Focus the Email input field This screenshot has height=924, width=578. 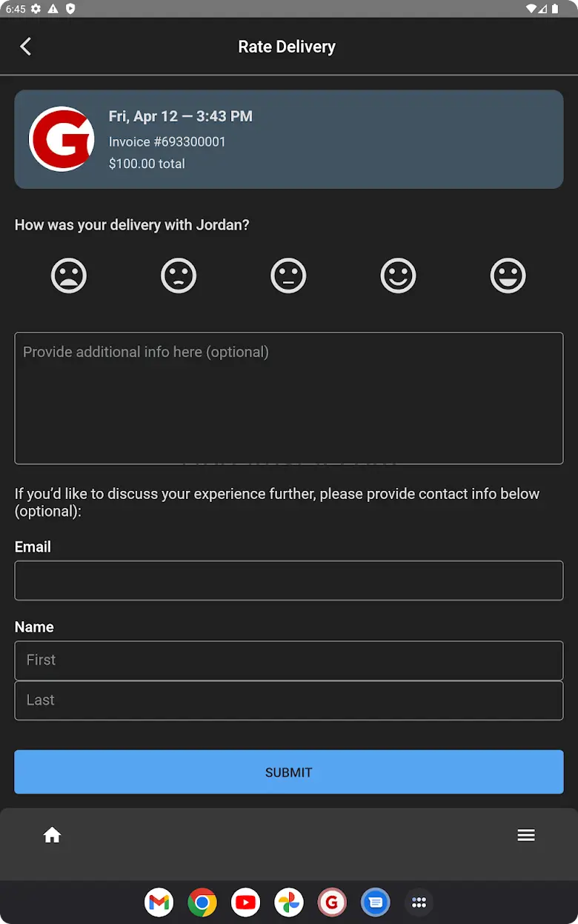(x=289, y=580)
